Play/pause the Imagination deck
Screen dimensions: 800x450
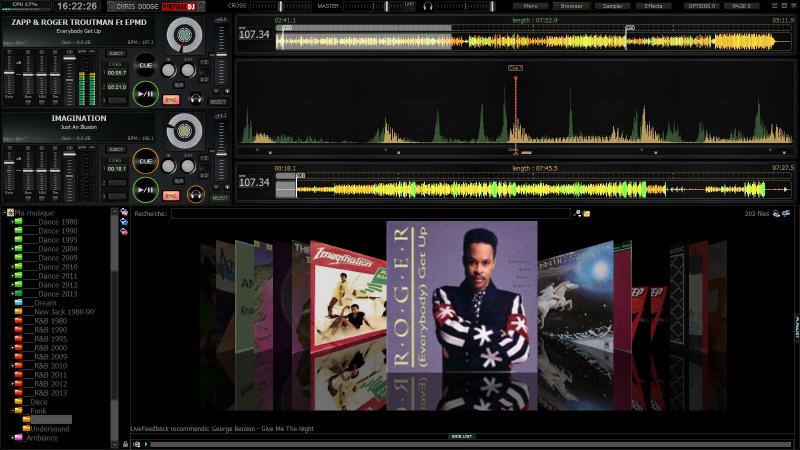click(146, 190)
